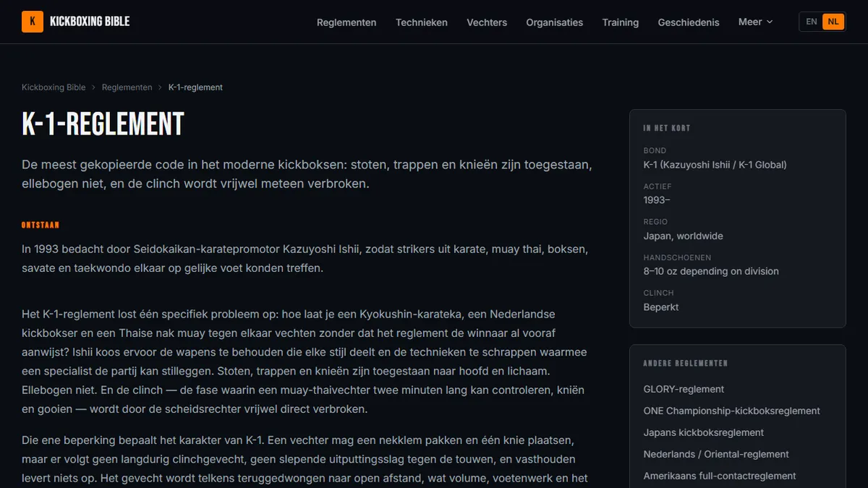Expand the Meer dropdown menu

pyautogui.click(x=756, y=22)
